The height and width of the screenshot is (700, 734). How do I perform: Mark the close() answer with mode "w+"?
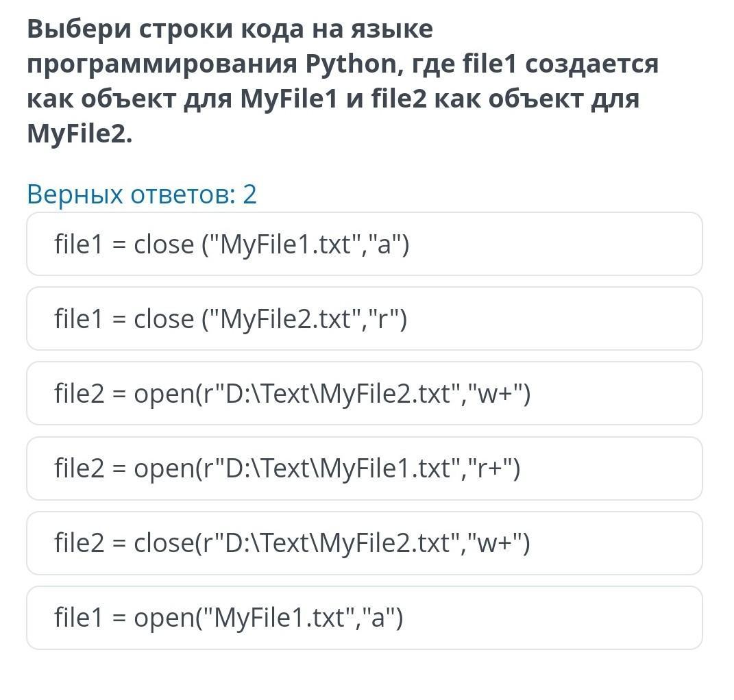364,543
